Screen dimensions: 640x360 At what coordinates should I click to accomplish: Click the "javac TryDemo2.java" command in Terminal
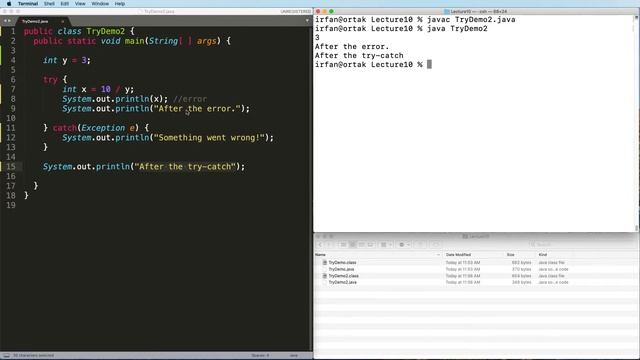coord(471,20)
